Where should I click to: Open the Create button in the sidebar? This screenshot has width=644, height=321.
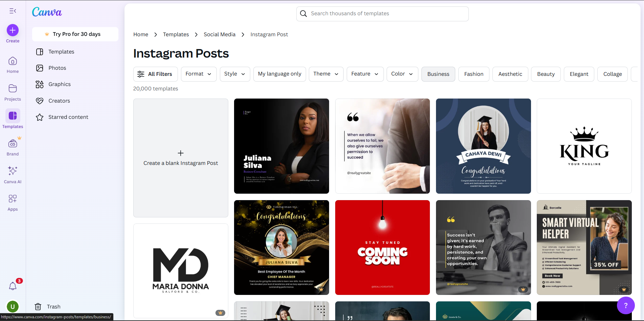(13, 30)
